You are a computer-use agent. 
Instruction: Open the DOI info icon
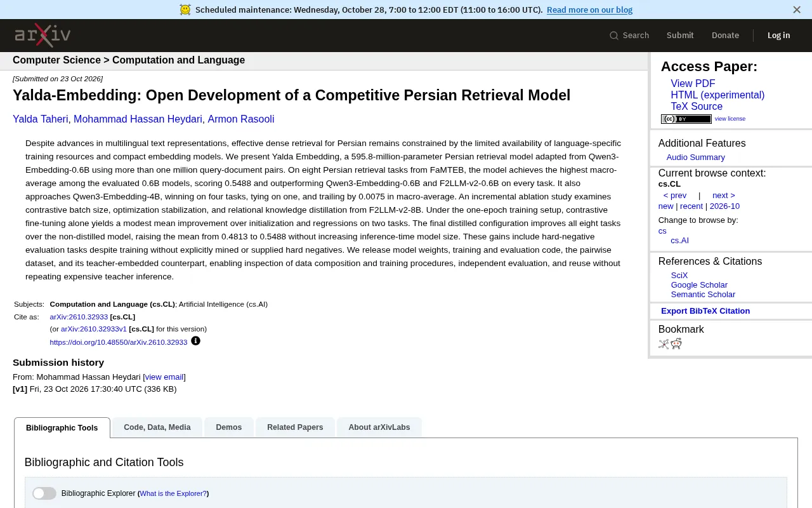tap(195, 341)
